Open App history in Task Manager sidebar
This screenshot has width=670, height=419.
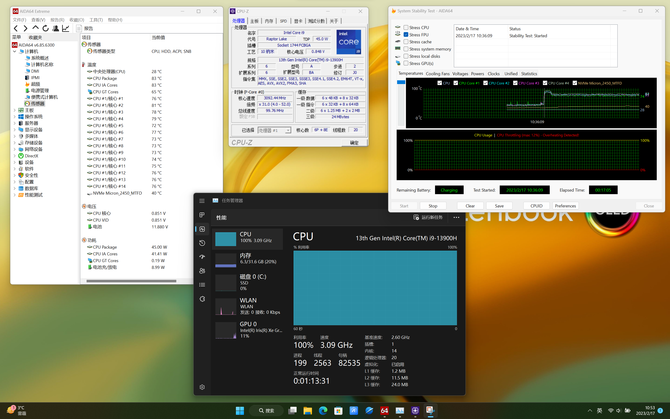coord(202,243)
